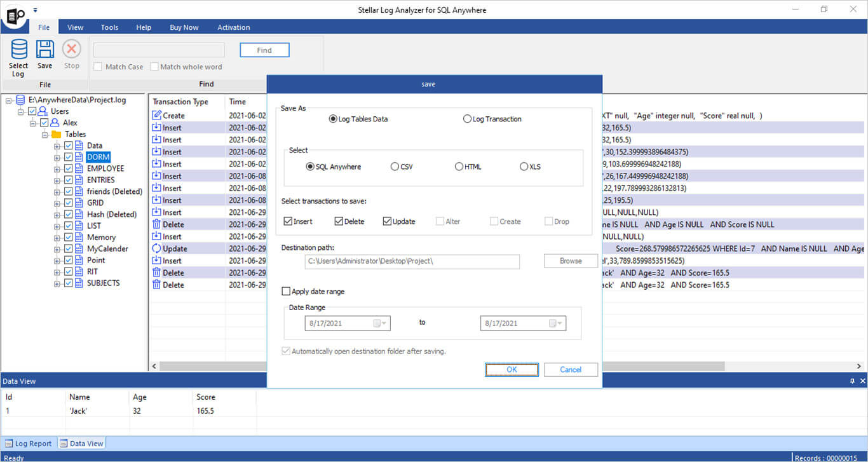Click the Data View pin icon
This screenshot has height=462, width=868.
pyautogui.click(x=853, y=381)
